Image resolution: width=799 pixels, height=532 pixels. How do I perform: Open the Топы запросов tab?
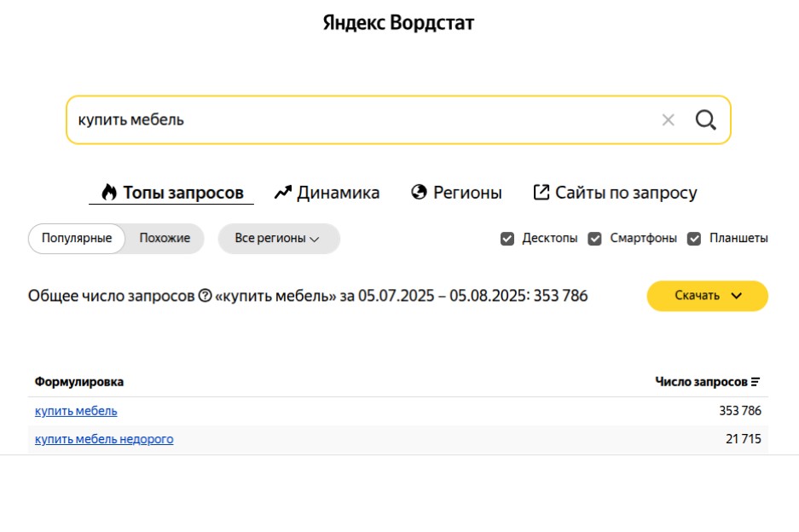point(171,193)
